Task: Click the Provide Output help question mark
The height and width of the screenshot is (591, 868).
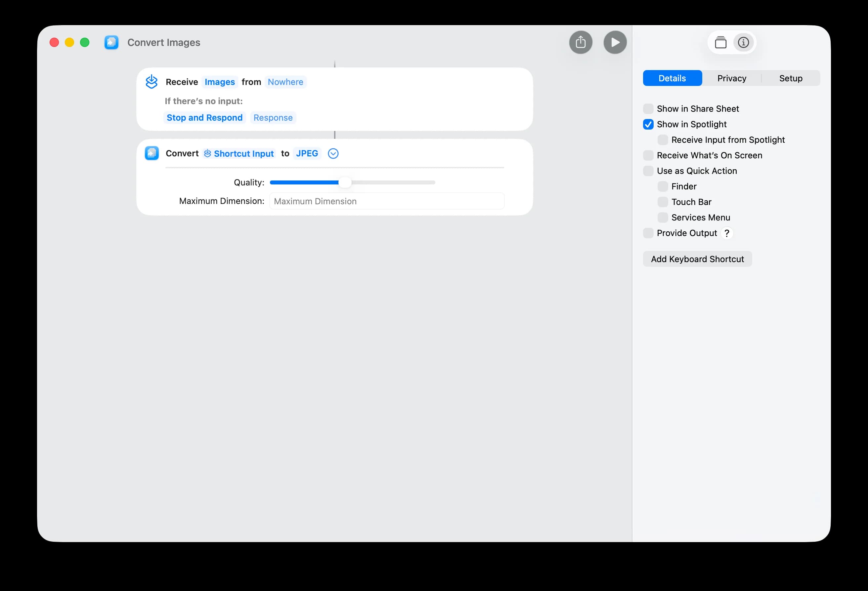Action: (727, 233)
